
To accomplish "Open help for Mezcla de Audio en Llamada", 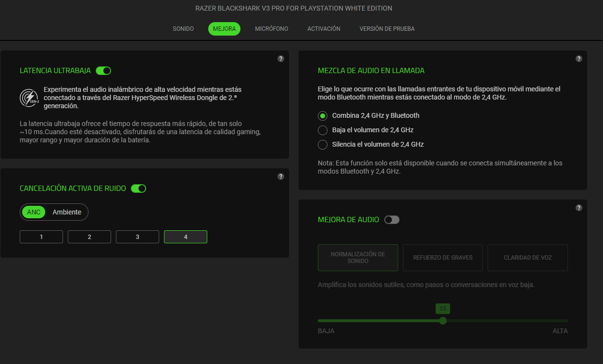I will coord(579,59).
